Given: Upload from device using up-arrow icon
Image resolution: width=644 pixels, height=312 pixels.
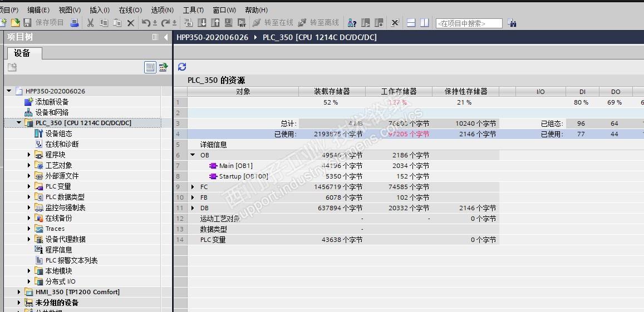Looking at the screenshot, I should 215,23.
